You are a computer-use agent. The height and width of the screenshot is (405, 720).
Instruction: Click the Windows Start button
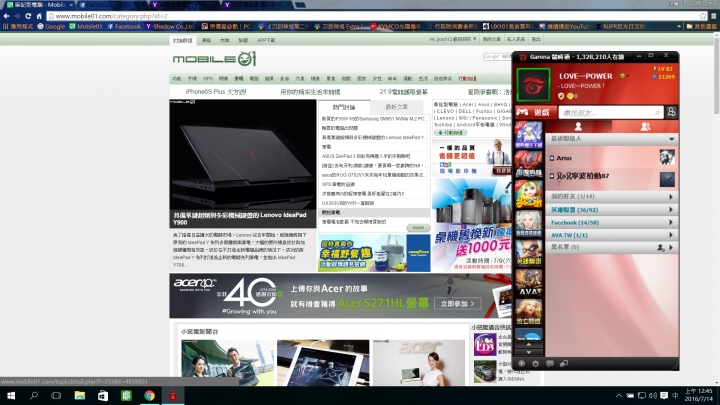[11, 395]
